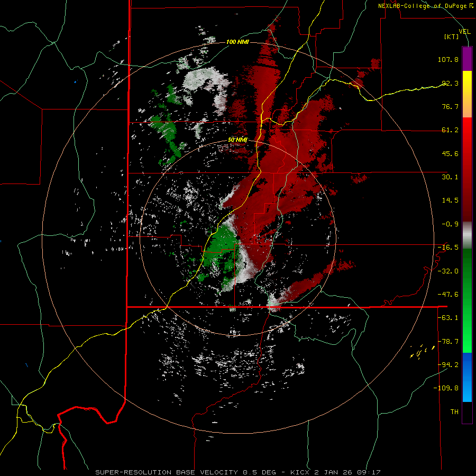Click the 100 NMI range ring label

tap(237, 42)
